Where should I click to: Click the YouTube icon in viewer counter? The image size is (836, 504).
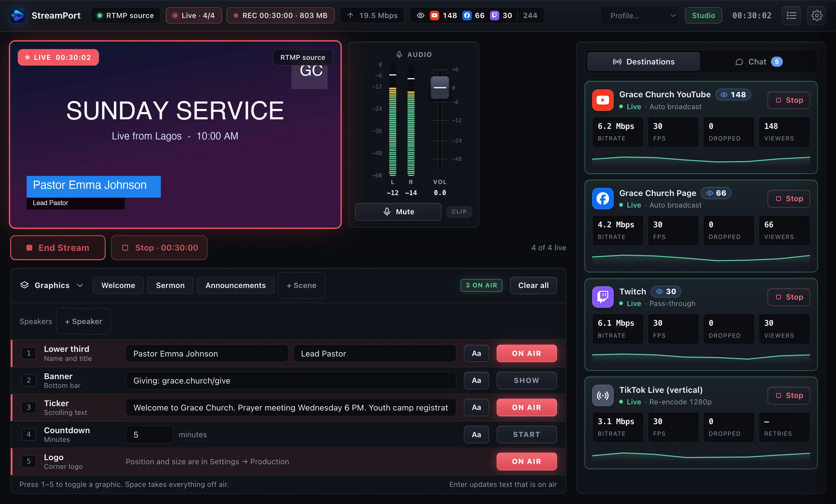[434, 16]
